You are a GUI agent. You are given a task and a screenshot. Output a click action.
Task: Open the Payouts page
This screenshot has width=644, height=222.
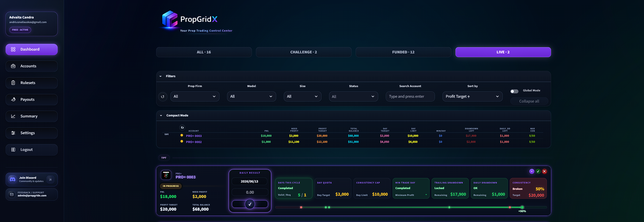click(32, 99)
